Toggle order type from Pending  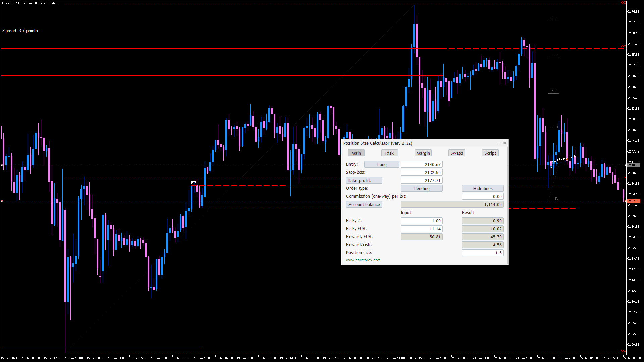422,188
